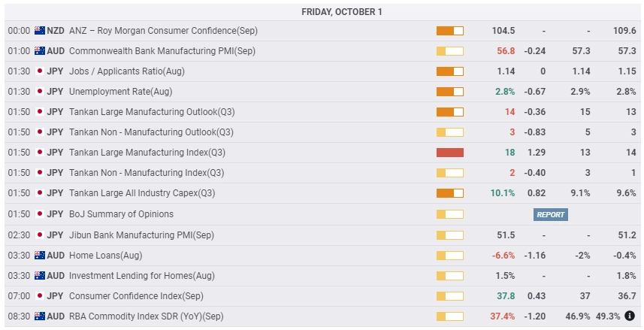Open RBA Commodity Index SDR (YoY)(Sep) event
This screenshot has width=644, height=330.
pos(147,316)
